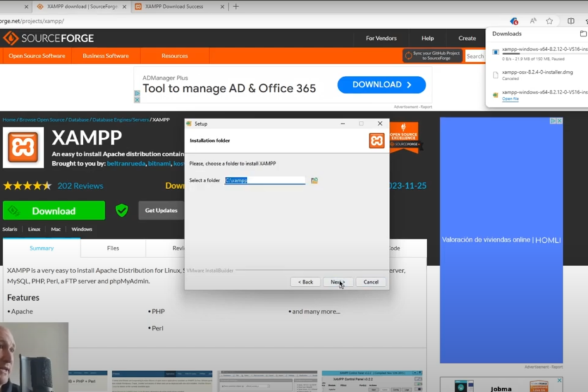Viewport: 588px width, 392px height.
Task: Click the Get Updates button
Action: click(x=161, y=211)
